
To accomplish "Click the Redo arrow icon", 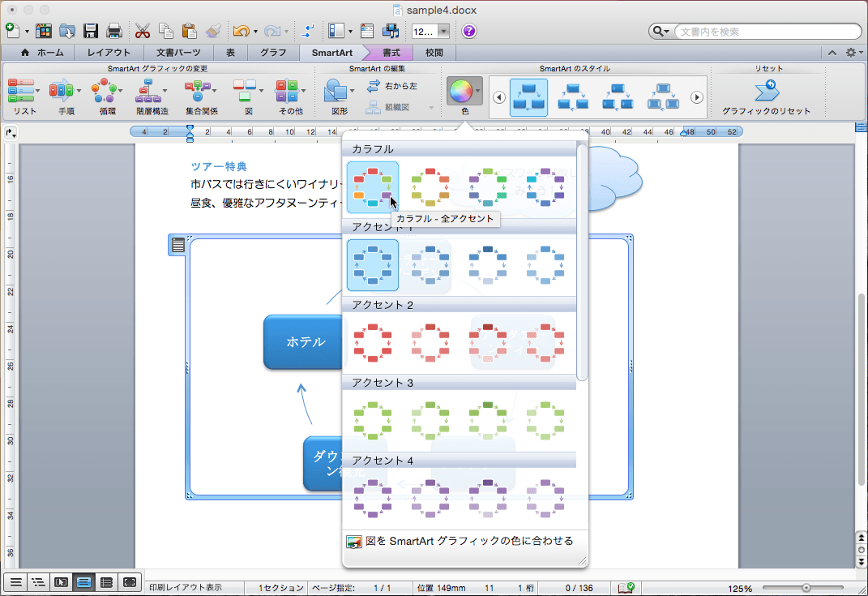I will pyautogui.click(x=272, y=31).
